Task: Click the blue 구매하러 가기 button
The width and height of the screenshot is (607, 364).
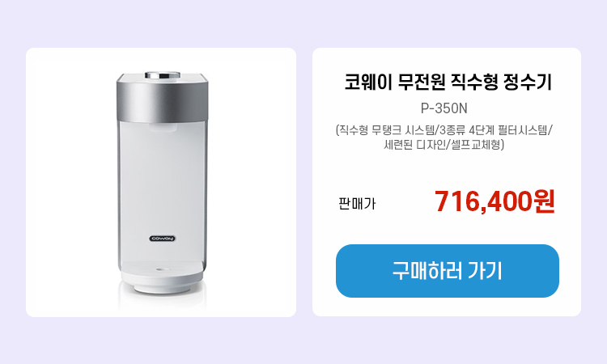Action: point(447,271)
